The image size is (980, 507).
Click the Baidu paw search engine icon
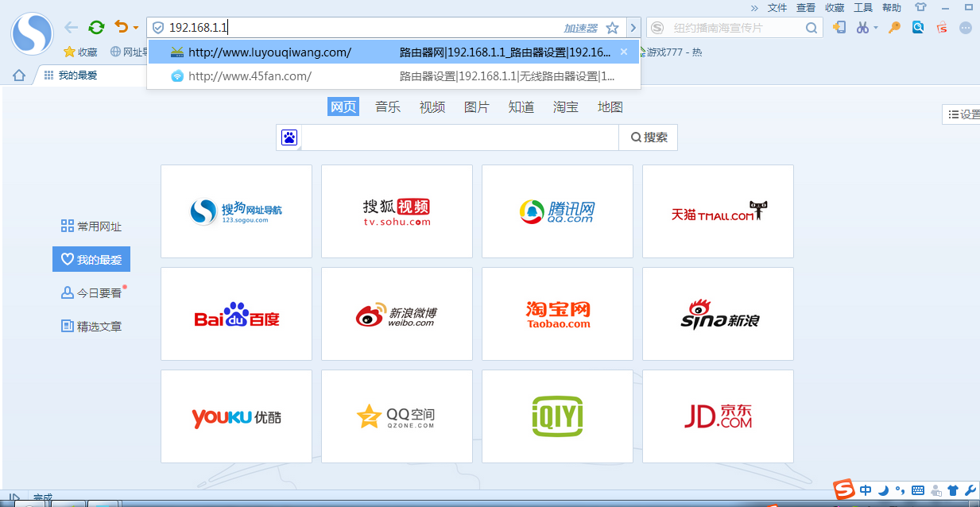289,137
